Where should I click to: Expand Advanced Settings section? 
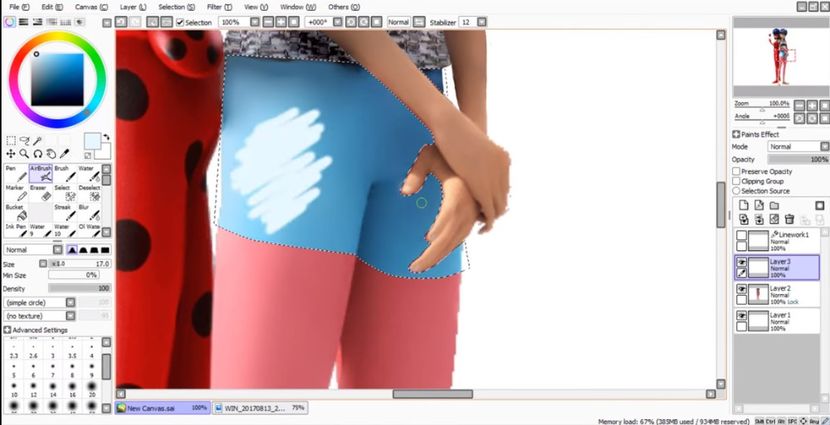(7, 330)
